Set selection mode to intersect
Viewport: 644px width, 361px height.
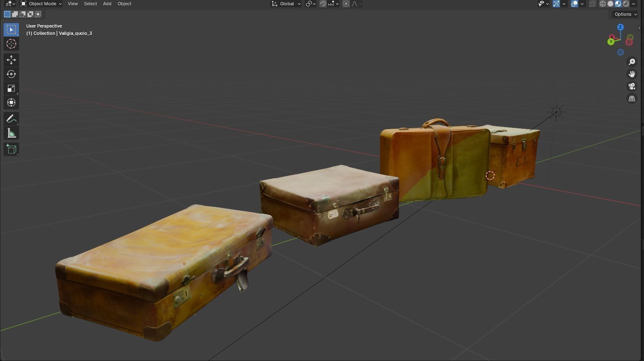pyautogui.click(x=38, y=14)
